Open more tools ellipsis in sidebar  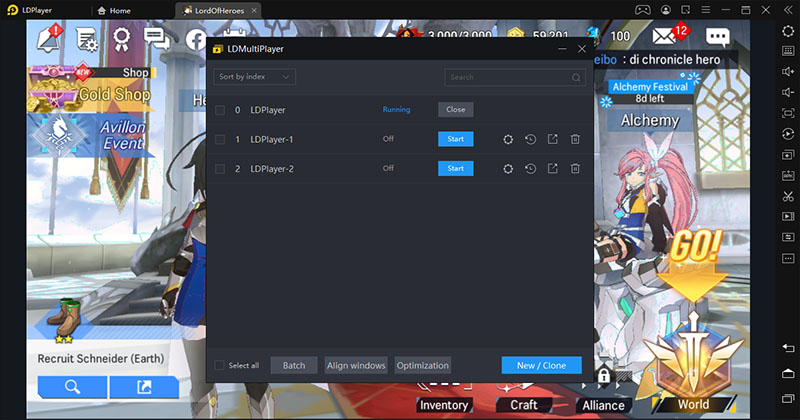tap(788, 258)
